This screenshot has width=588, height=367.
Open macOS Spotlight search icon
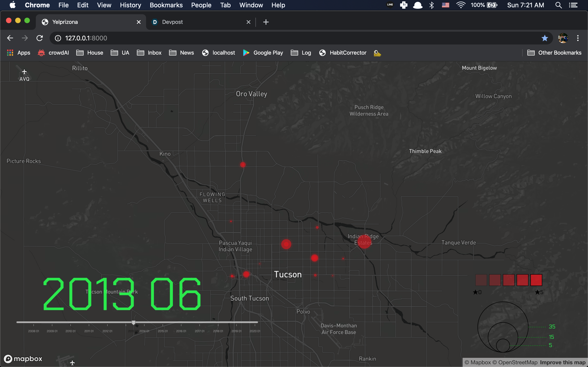558,5
